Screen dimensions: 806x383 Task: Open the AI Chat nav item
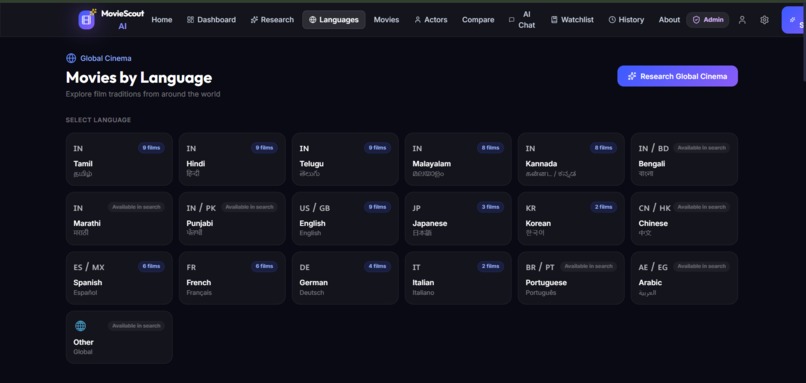522,20
